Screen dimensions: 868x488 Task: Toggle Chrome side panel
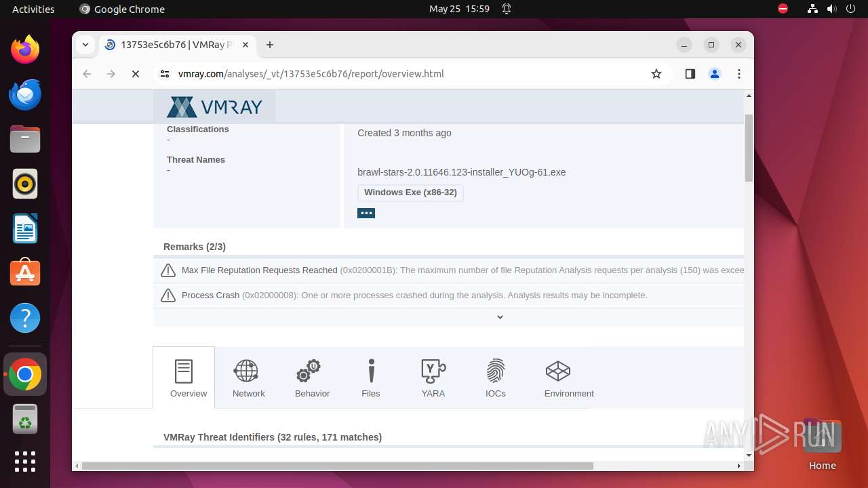(690, 74)
